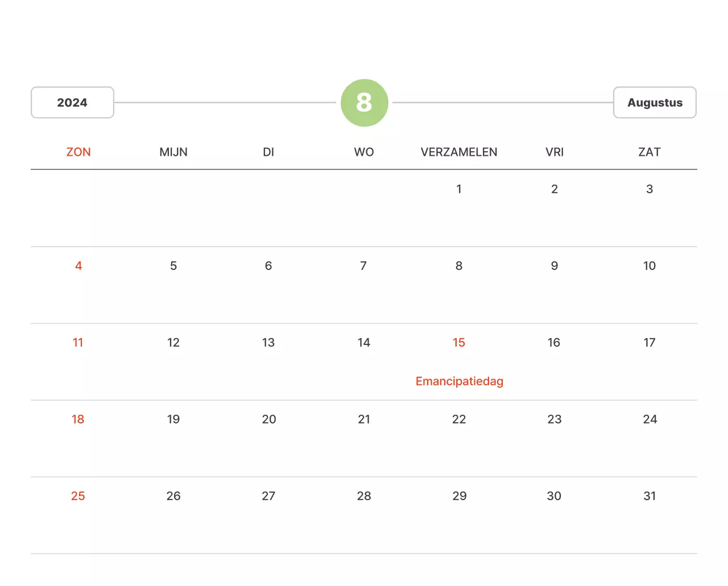Click the green month number 8 circle
The image size is (728, 586).
click(364, 103)
